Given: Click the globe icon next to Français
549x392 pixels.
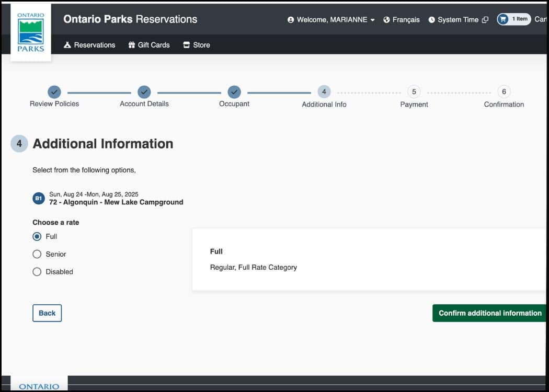Looking at the screenshot, I should [x=386, y=20].
